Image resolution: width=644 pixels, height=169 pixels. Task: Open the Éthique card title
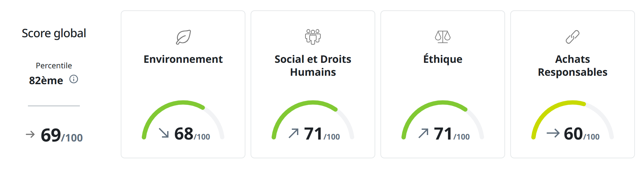(x=443, y=59)
